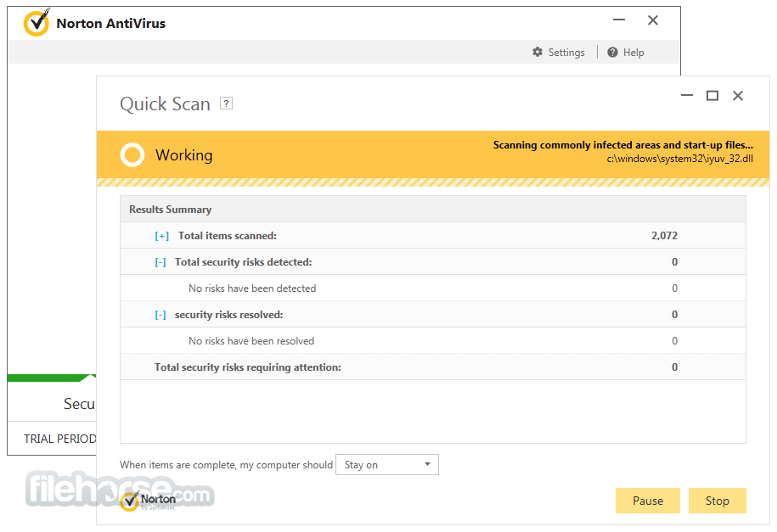The width and height of the screenshot is (777, 532).
Task: Click the Scanning commonly infected areas message
Action: [623, 145]
